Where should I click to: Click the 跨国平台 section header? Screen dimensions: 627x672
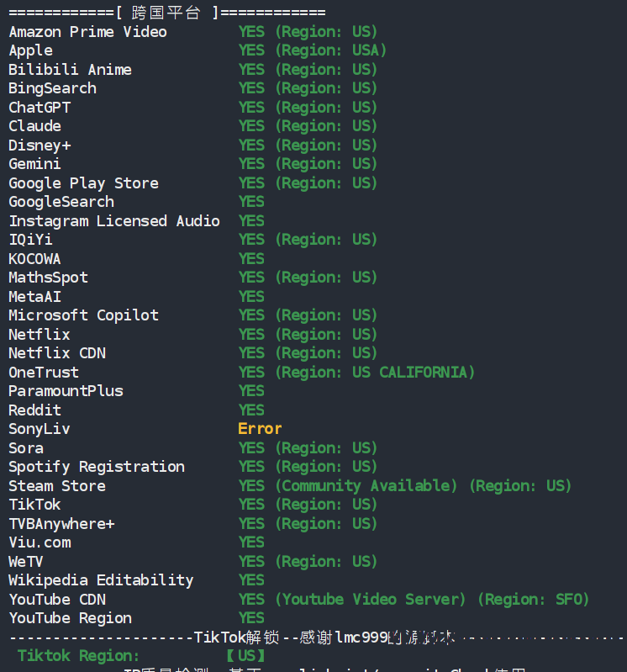tap(167, 13)
